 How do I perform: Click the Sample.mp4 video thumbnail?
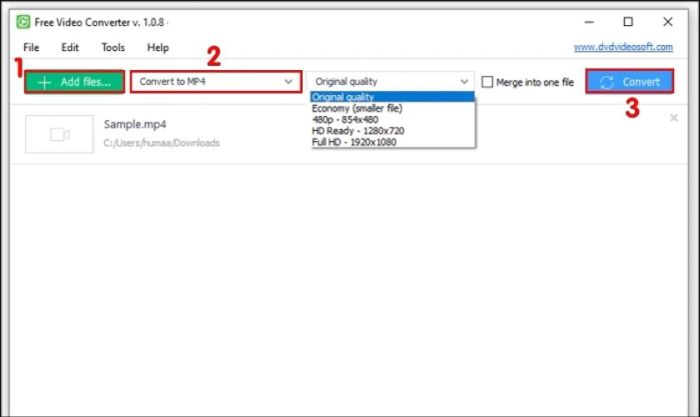59,134
